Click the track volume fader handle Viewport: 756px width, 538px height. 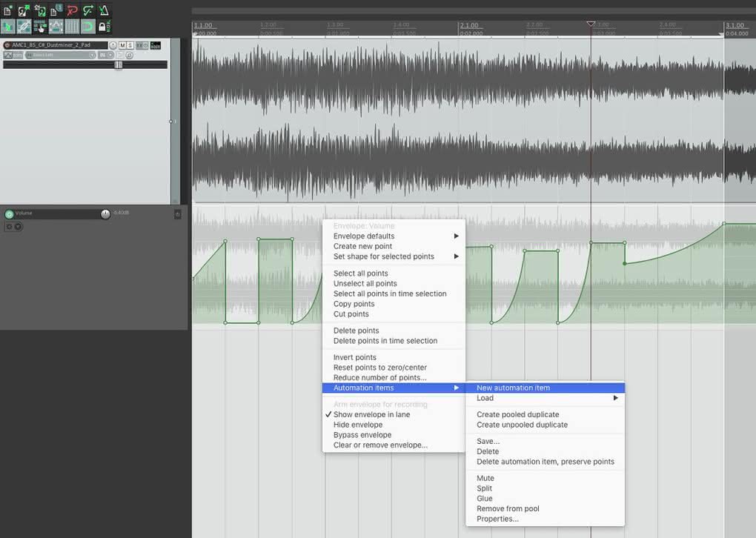(118, 64)
